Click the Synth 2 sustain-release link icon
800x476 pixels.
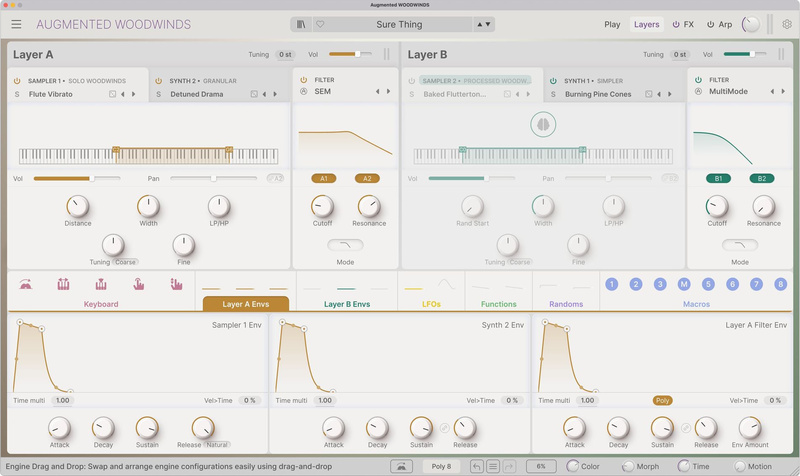(444, 428)
